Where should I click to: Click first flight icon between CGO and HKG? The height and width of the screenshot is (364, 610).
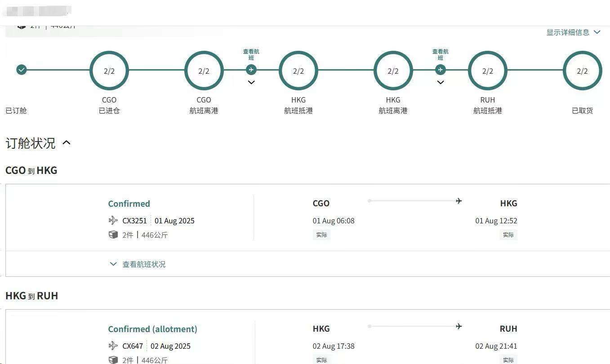[251, 70]
